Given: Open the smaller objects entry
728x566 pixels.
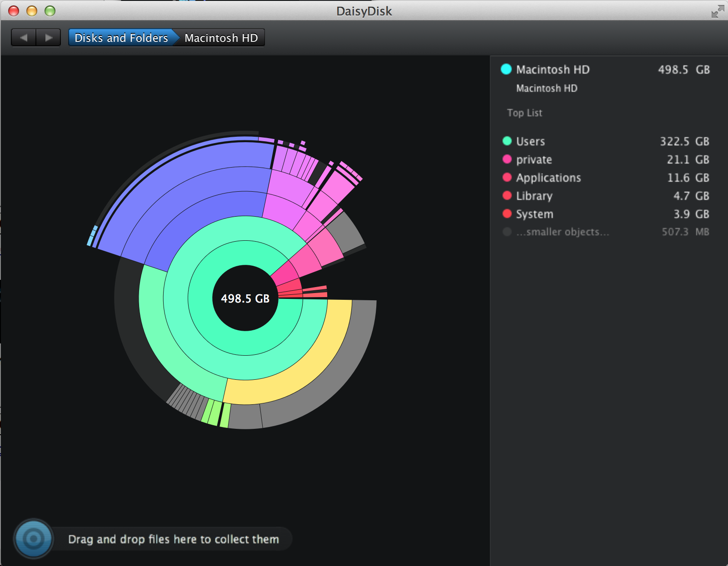Looking at the screenshot, I should (x=606, y=232).
